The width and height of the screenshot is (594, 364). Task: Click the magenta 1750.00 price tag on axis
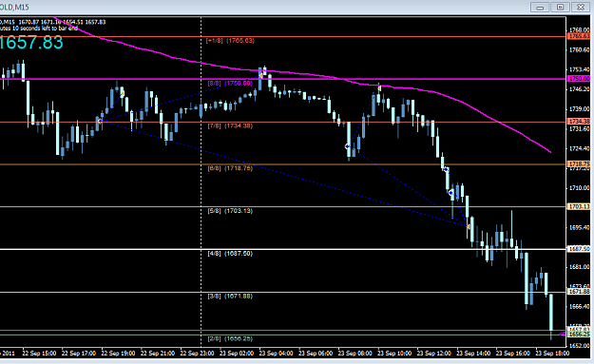tap(579, 79)
